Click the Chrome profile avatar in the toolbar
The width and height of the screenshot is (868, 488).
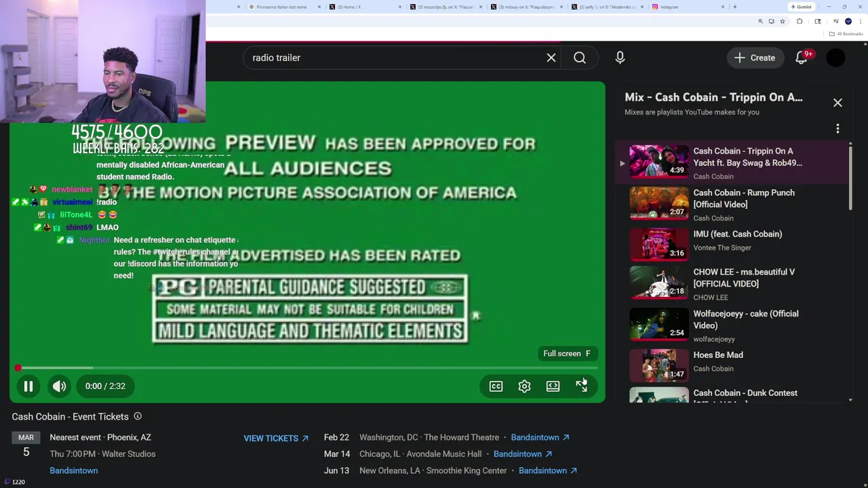pyautogui.click(x=848, y=22)
